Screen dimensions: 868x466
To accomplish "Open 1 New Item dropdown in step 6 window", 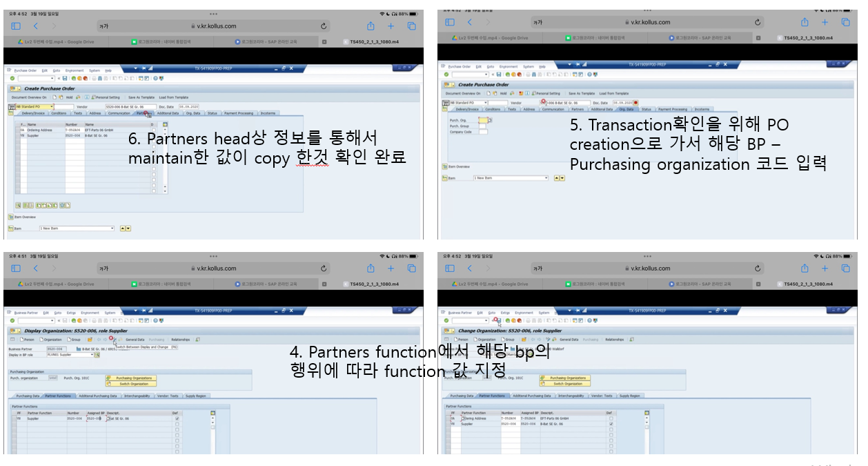I will click(113, 228).
